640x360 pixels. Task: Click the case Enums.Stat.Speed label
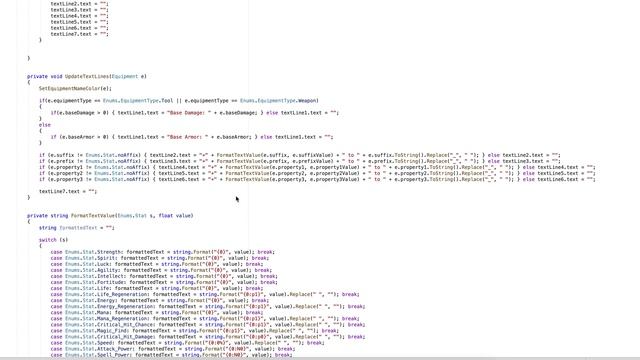83,343
